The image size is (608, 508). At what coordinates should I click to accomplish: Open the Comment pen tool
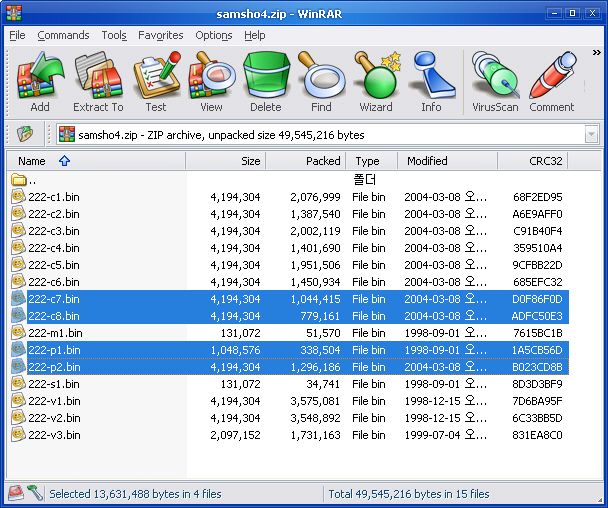coord(552,82)
